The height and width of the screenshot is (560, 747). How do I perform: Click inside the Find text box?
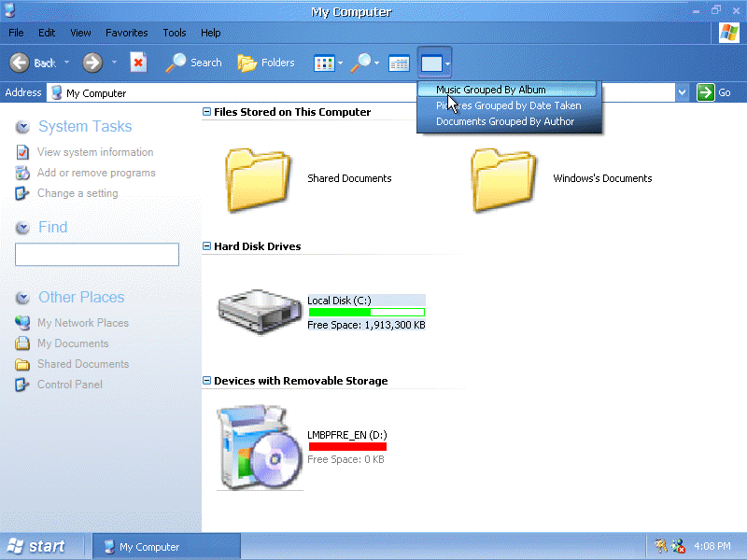pyautogui.click(x=97, y=254)
